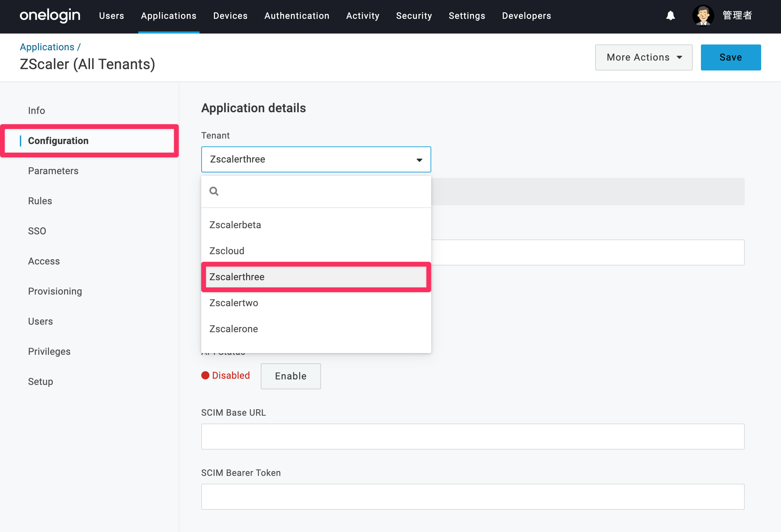Viewport: 781px width, 532px height.
Task: Go back via Applications breadcrumb link
Action: pos(47,47)
